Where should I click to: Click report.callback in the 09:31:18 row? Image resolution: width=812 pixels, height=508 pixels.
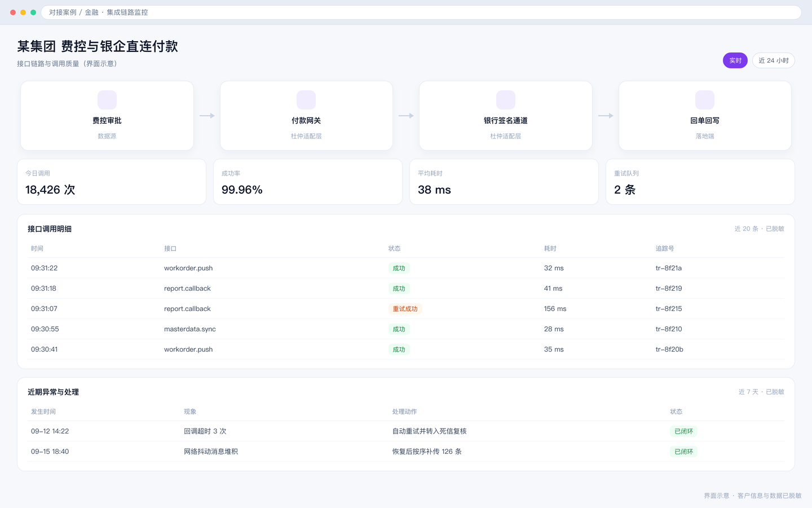pyautogui.click(x=187, y=288)
